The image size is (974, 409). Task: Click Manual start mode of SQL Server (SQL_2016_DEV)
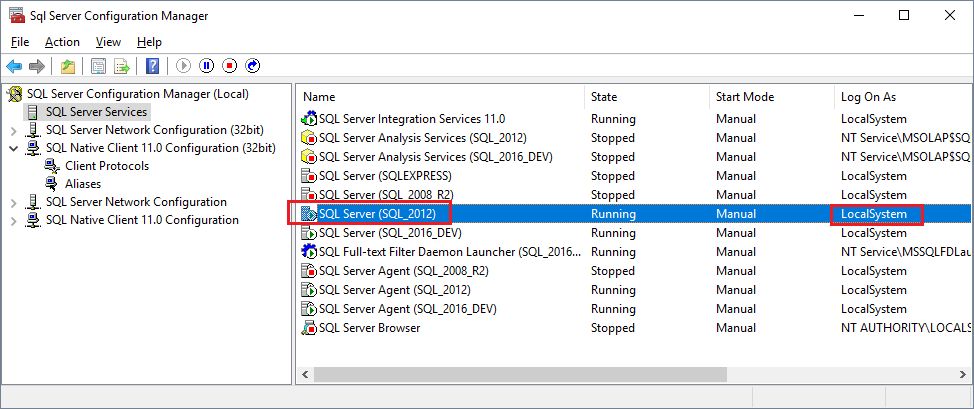735,233
